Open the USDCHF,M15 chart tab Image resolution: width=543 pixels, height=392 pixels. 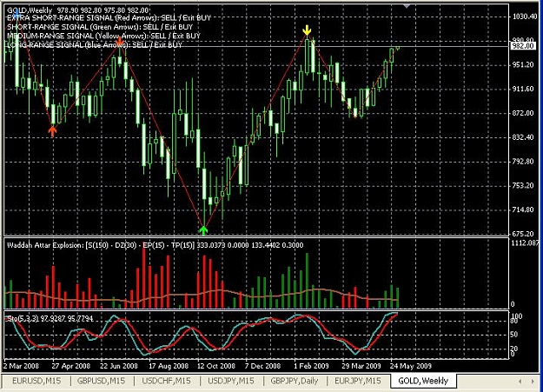[x=166, y=381]
